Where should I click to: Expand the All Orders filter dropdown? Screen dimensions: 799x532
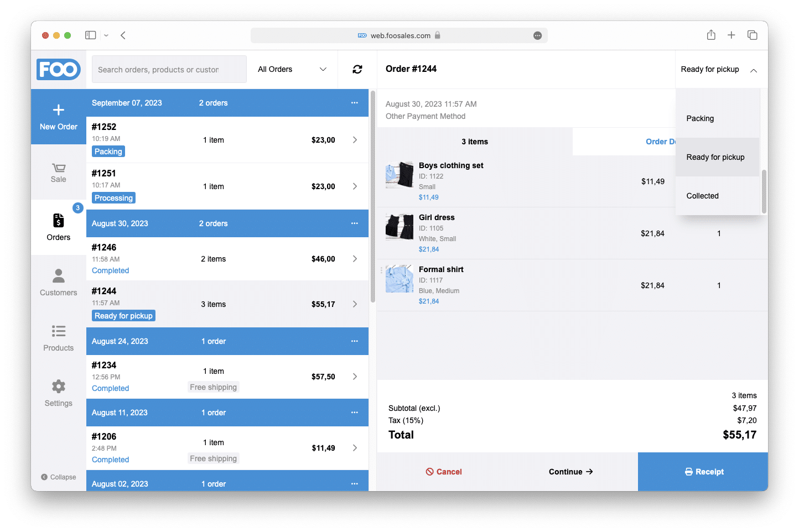(292, 69)
